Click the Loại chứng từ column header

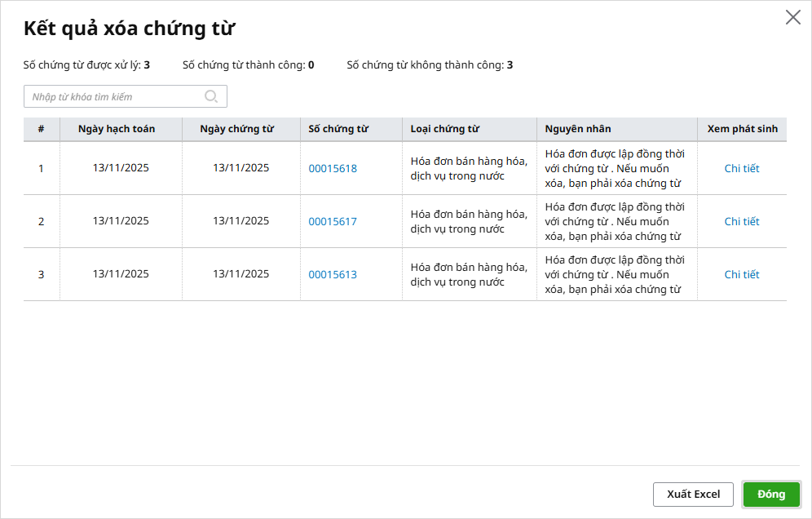[444, 129]
